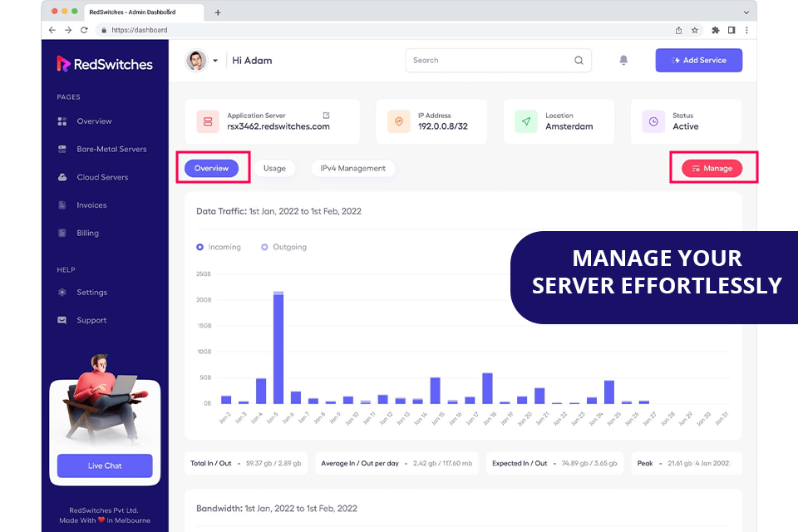798x532 pixels.
Task: Click the red Application Server icon
Action: pyautogui.click(x=208, y=121)
